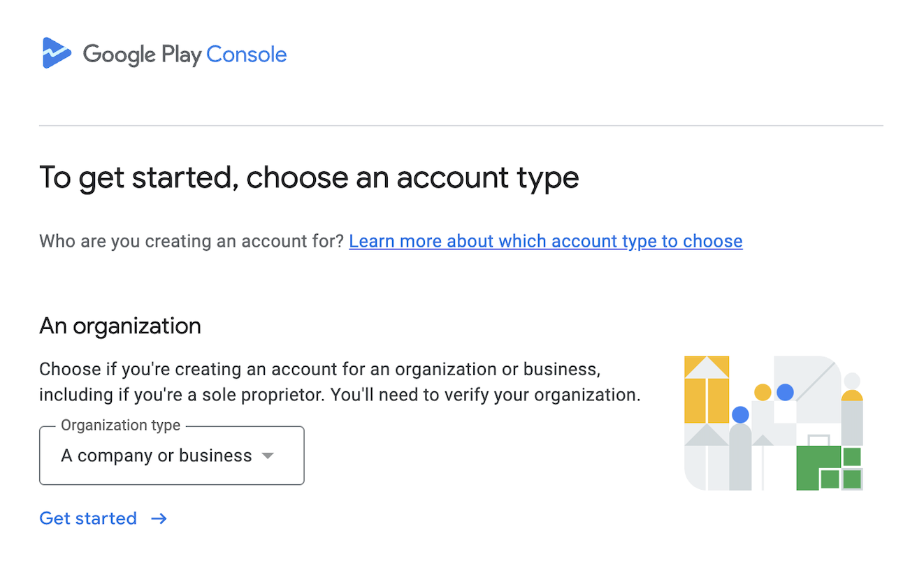Click the right arrow icon beside Get started
Image resolution: width=924 pixels, height=566 pixels.
pyautogui.click(x=159, y=518)
